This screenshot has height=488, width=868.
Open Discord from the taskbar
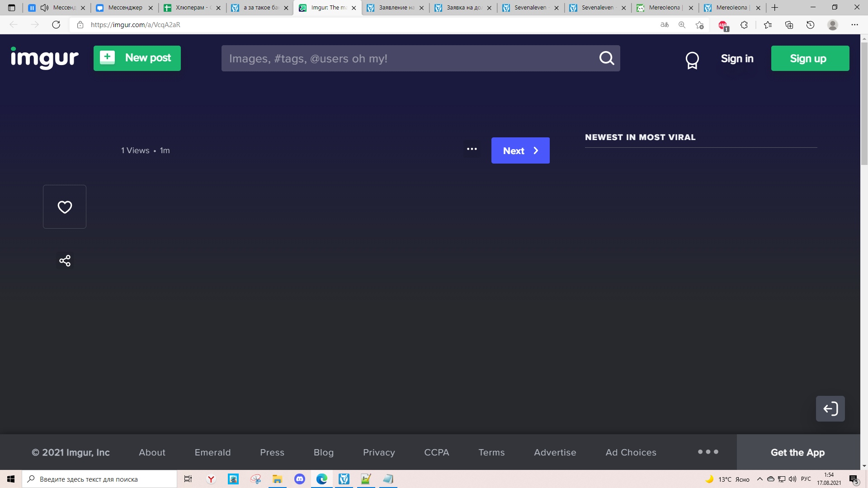click(x=300, y=479)
